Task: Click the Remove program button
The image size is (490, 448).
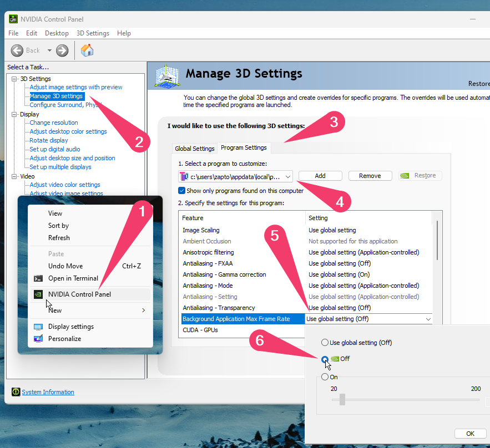Action: (370, 176)
